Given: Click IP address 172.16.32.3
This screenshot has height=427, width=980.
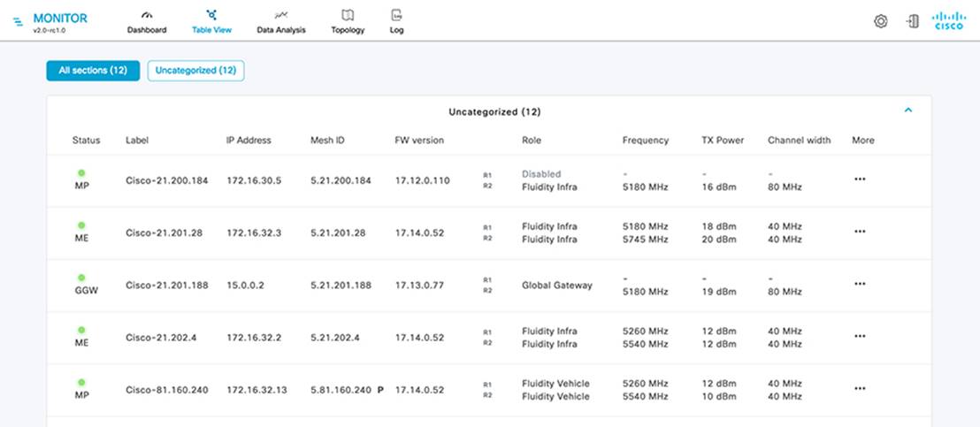Looking at the screenshot, I should 254,233.
